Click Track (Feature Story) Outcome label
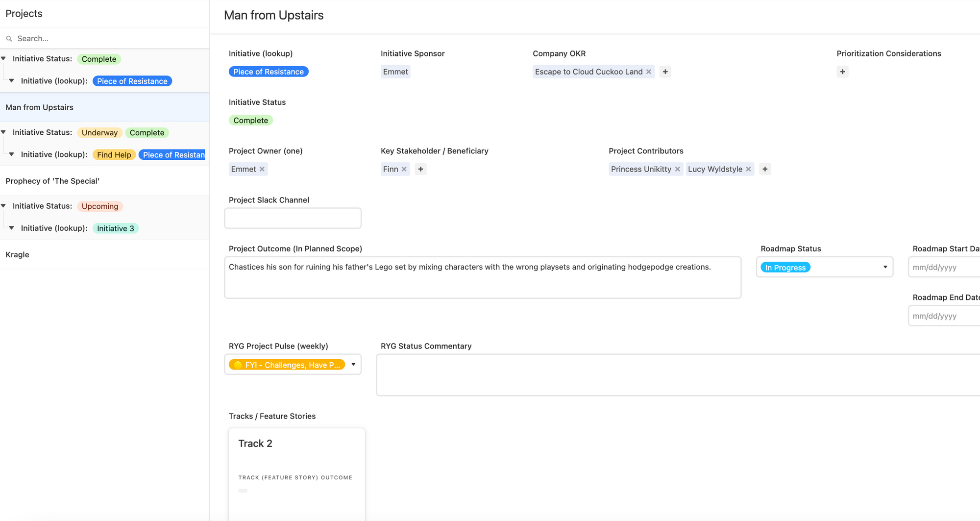The width and height of the screenshot is (980, 521). (295, 477)
